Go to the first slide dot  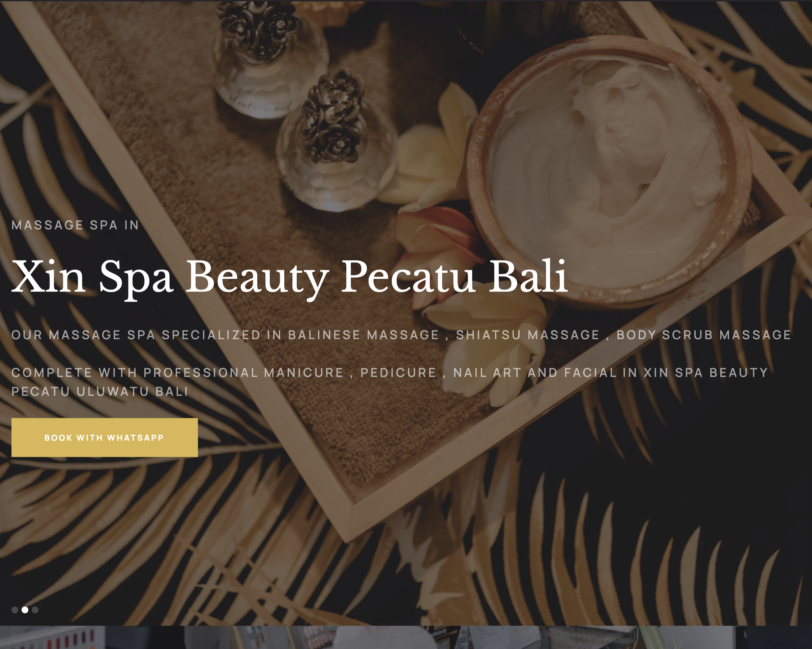(15, 610)
